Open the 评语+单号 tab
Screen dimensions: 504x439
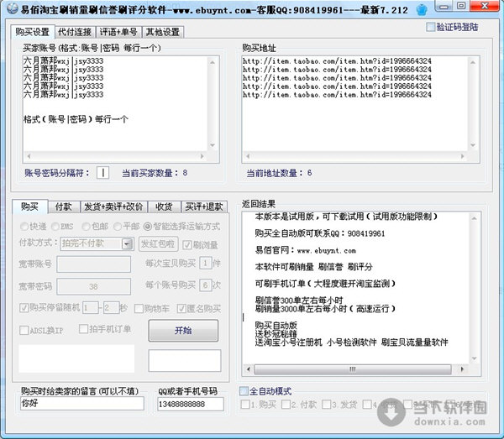[118, 32]
